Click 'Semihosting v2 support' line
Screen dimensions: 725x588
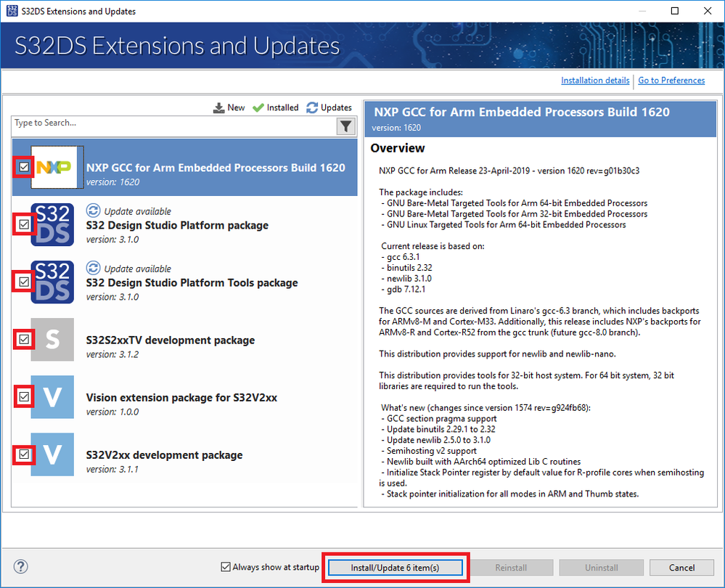click(429, 451)
